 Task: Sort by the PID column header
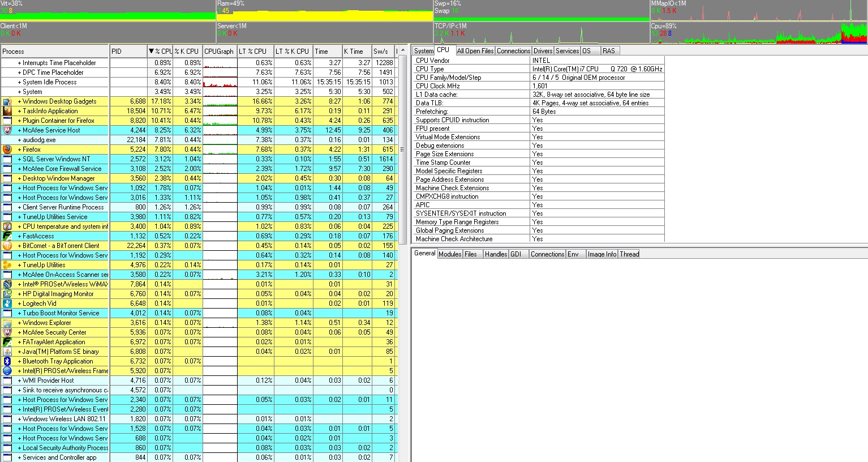[128, 52]
